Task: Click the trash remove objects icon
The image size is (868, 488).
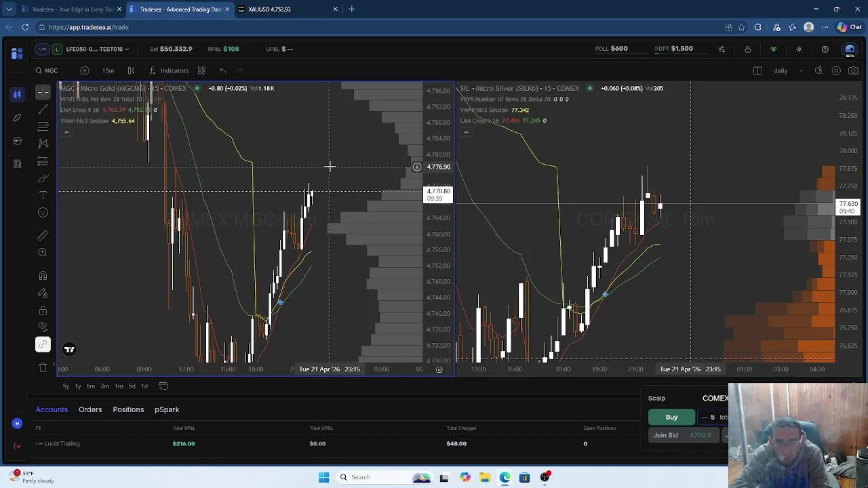Action: 43,367
